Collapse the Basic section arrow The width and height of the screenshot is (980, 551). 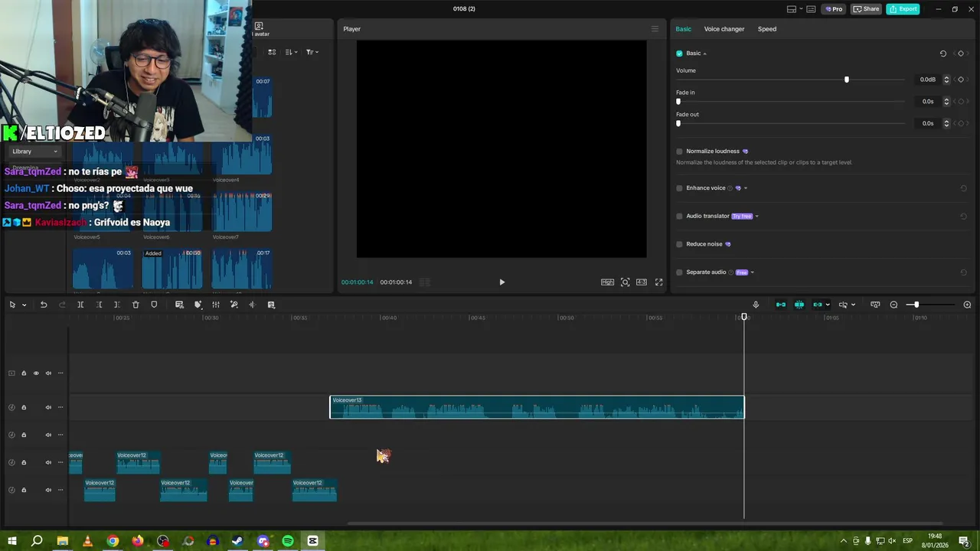click(704, 54)
